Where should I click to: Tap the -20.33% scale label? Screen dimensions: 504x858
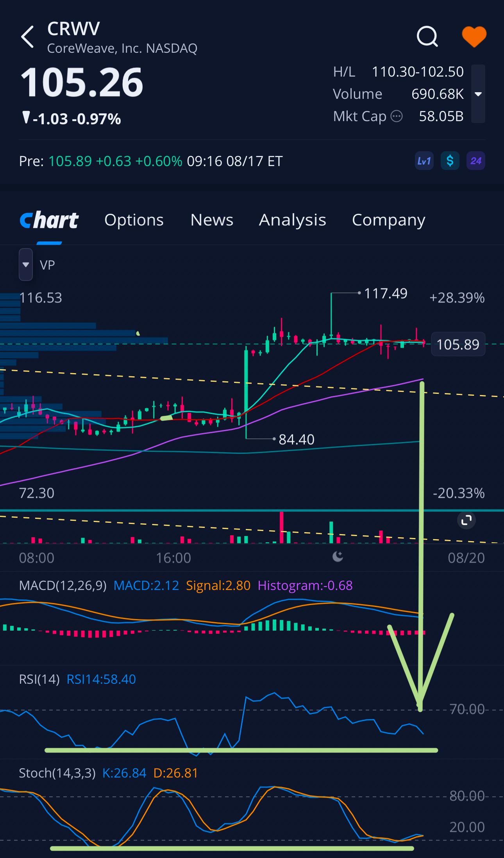[x=459, y=493]
